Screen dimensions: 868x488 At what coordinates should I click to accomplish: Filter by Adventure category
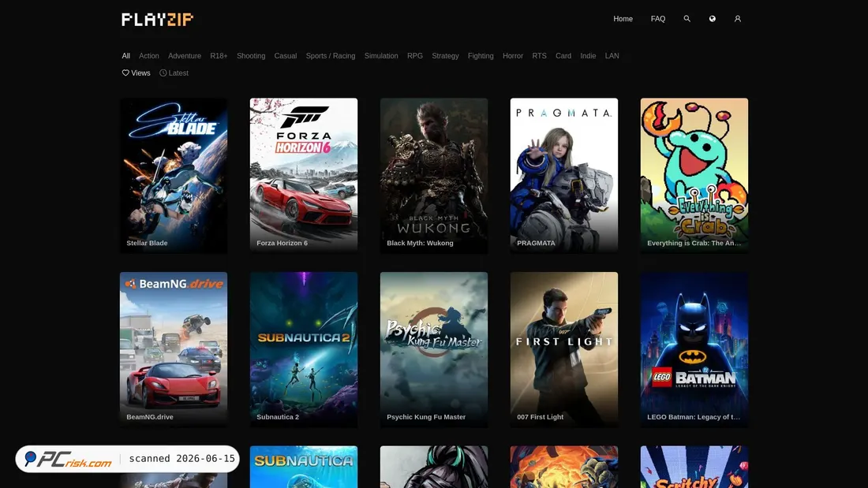click(x=185, y=56)
